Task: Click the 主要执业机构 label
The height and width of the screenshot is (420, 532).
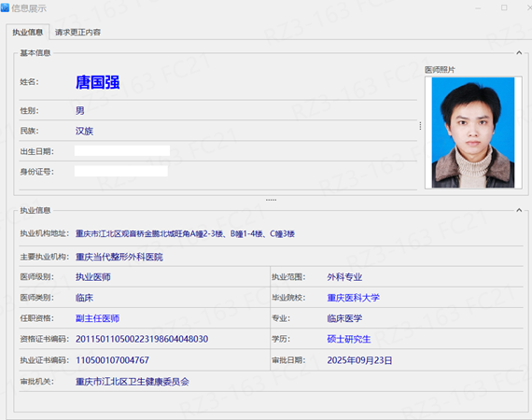Action: click(x=45, y=257)
